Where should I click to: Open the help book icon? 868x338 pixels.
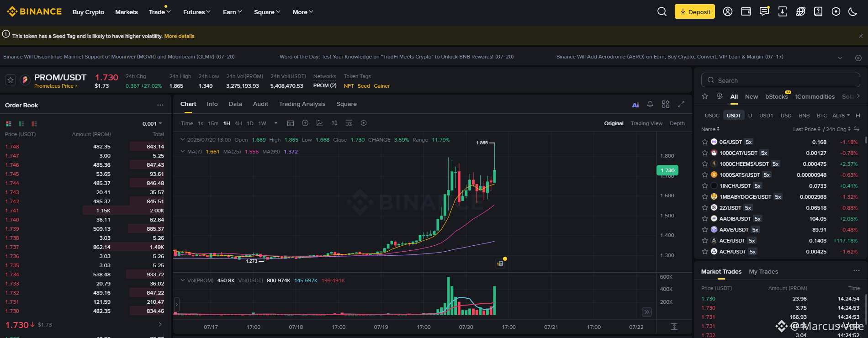[818, 12]
